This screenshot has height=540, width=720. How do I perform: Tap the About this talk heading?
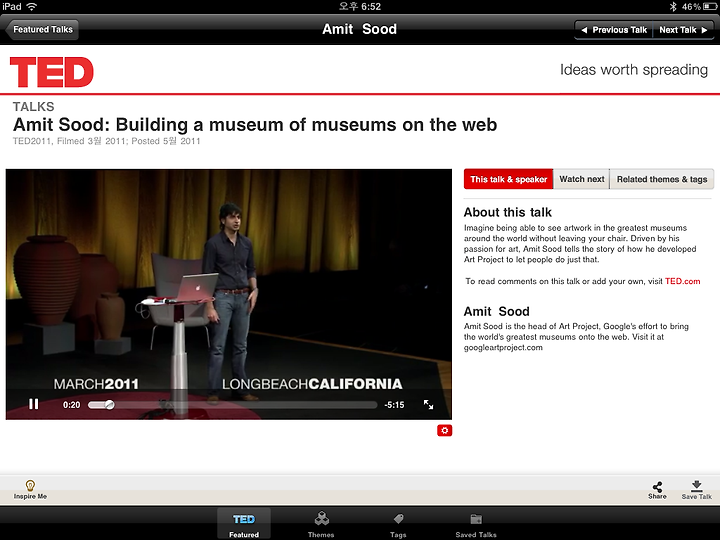(x=507, y=212)
